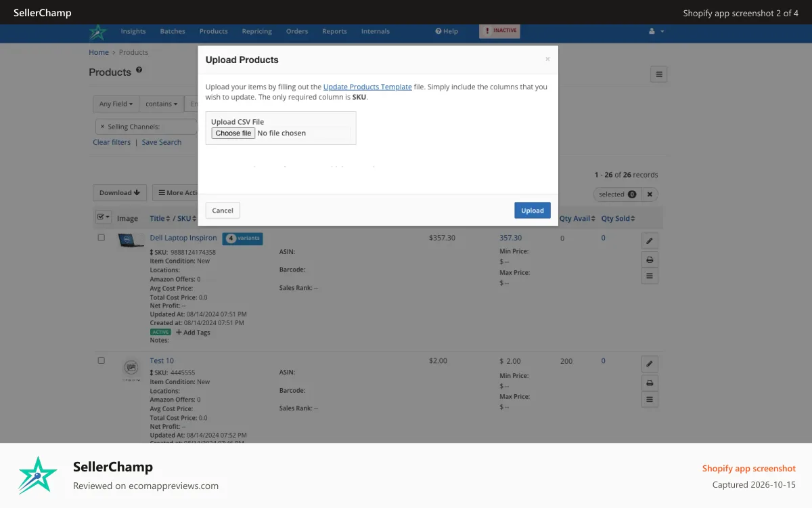Open Dell Laptop Inspiron row menu icon

[x=650, y=276]
